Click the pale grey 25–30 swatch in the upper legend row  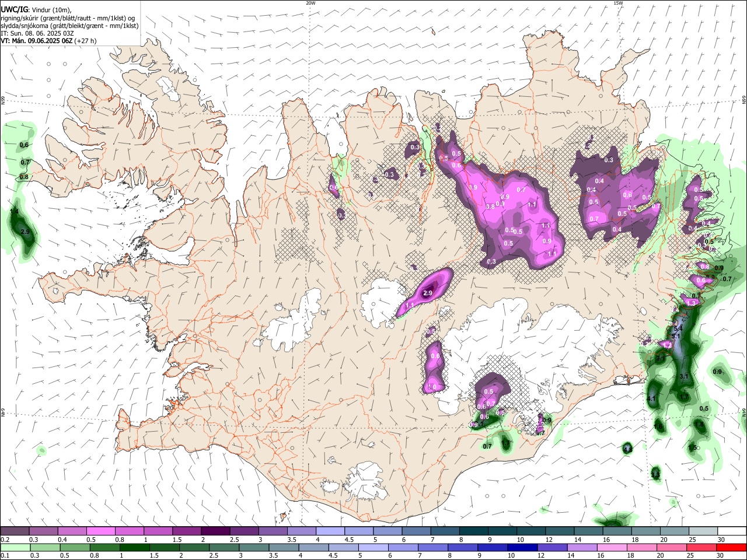[703, 531]
